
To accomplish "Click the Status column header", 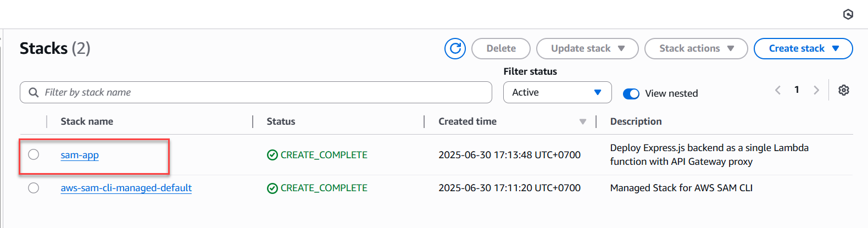I will tap(281, 121).
